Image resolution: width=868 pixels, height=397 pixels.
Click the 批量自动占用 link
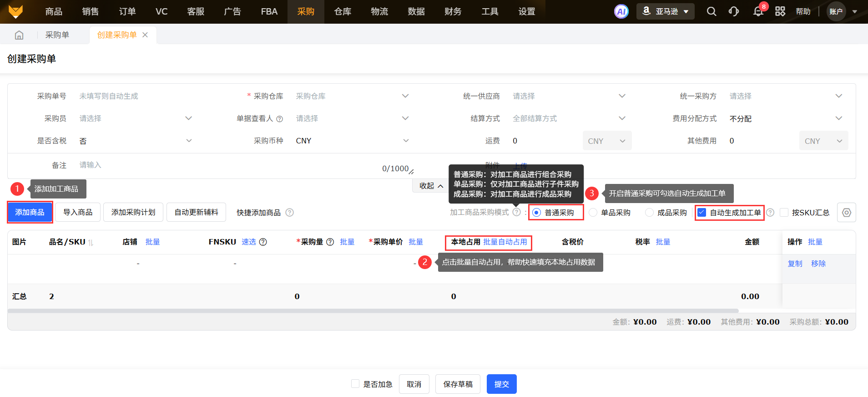(x=505, y=242)
